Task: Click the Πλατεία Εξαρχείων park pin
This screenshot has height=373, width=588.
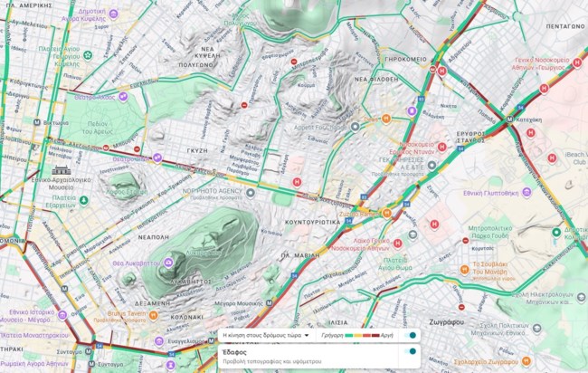Action: coord(83,201)
